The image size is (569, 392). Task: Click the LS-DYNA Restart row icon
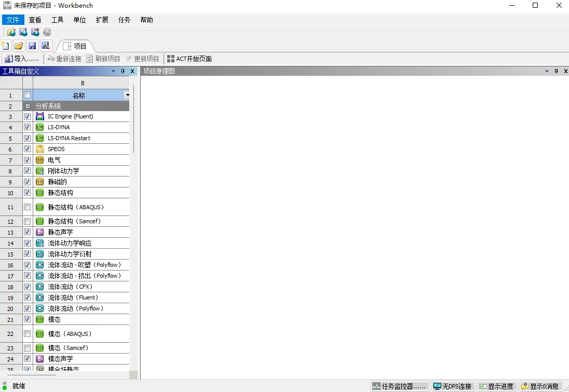point(40,138)
